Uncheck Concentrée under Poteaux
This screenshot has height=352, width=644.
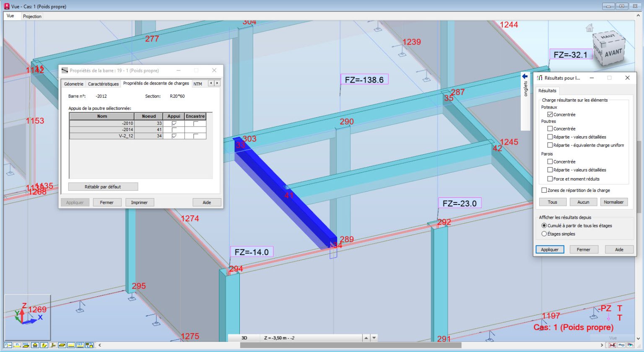coord(550,114)
